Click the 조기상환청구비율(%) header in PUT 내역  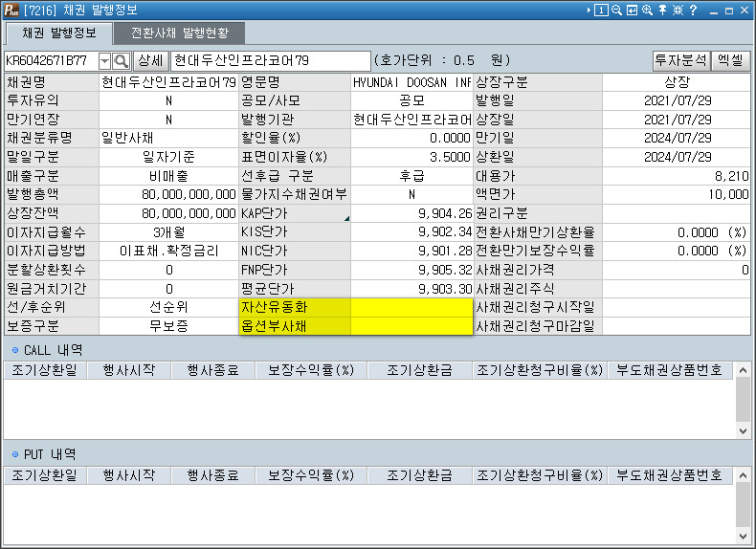pos(540,475)
